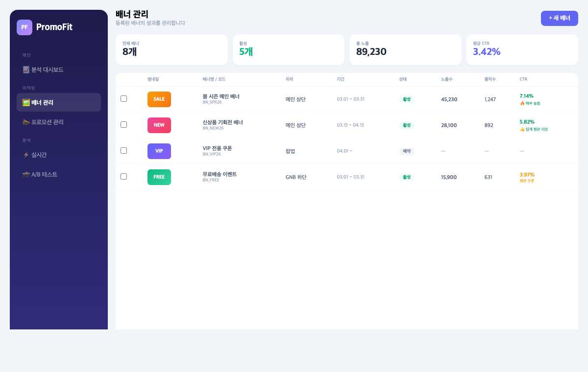Click the 45,230 impressions value
Viewport: 588px width, 372px height.
[x=449, y=99]
